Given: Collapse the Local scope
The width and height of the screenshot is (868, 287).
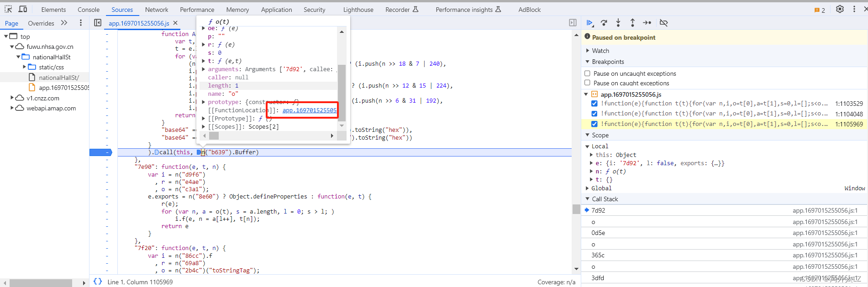Looking at the screenshot, I should [588, 146].
